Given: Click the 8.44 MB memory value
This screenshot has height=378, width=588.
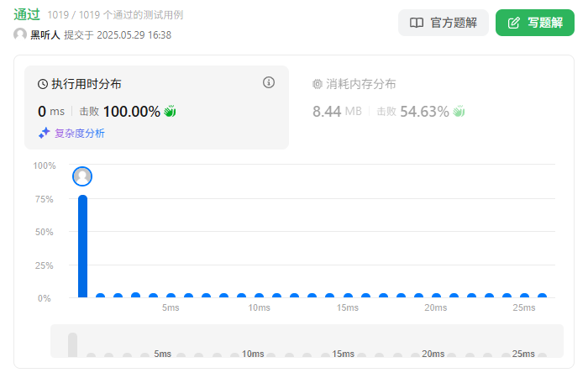Looking at the screenshot, I should click(337, 112).
